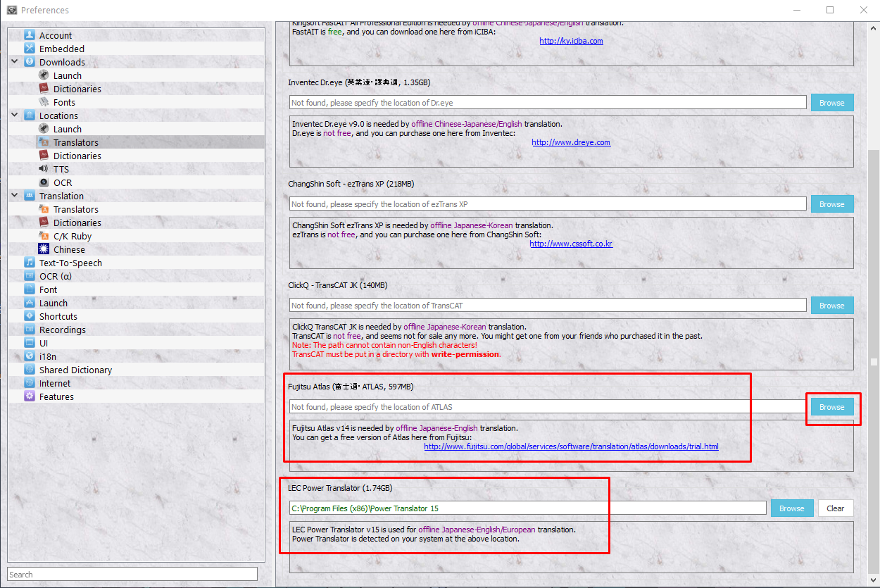Clear the Power Translator path
Viewport: 880px width, 588px height.
click(x=835, y=508)
